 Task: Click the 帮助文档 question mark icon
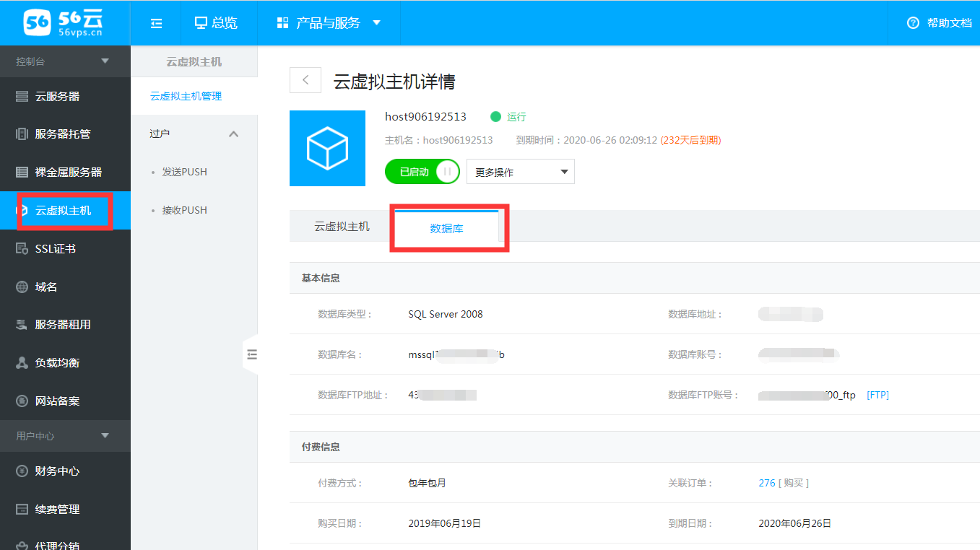tap(913, 23)
